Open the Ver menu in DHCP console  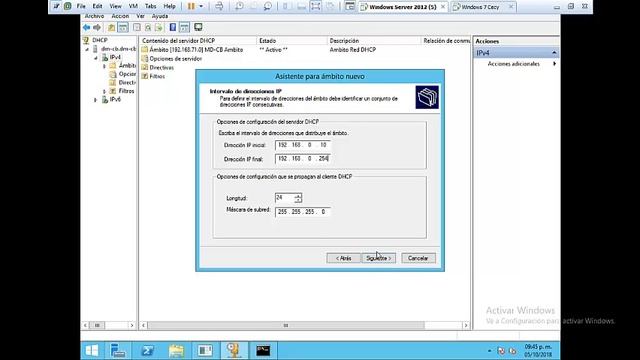pos(140,16)
